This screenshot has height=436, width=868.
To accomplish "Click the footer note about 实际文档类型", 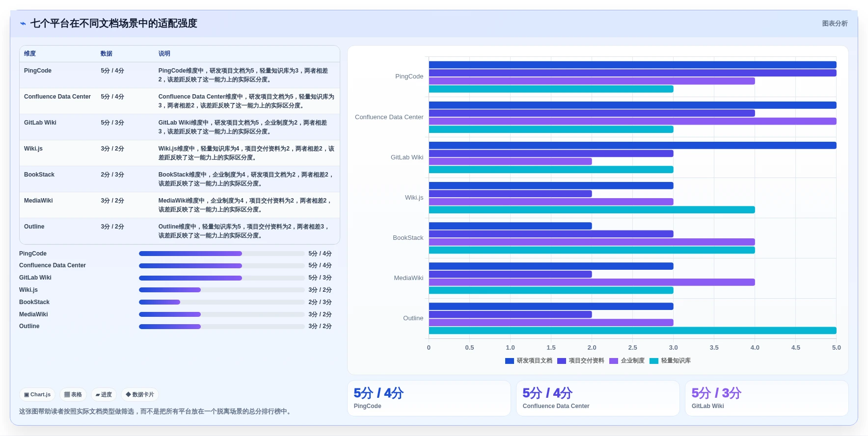I will pos(156,411).
